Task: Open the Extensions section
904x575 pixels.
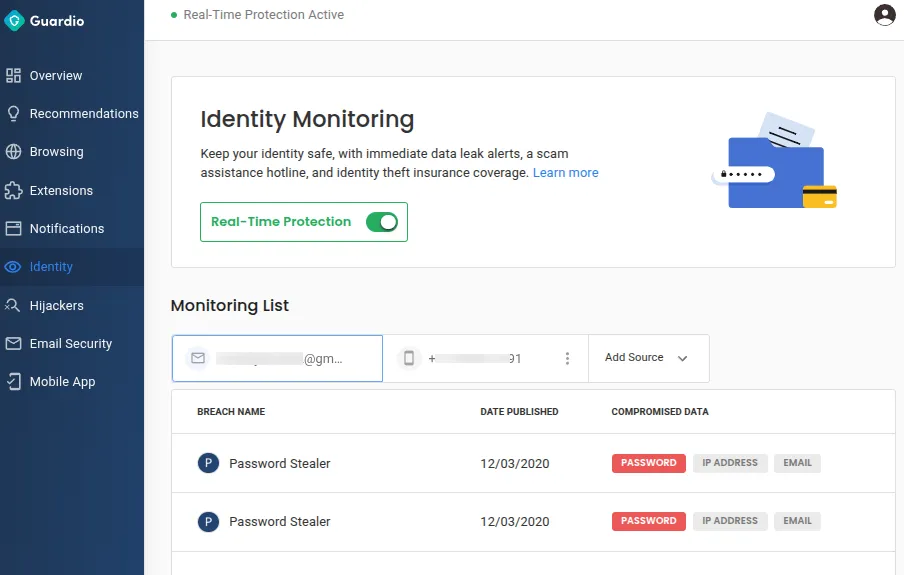Action: (x=61, y=190)
